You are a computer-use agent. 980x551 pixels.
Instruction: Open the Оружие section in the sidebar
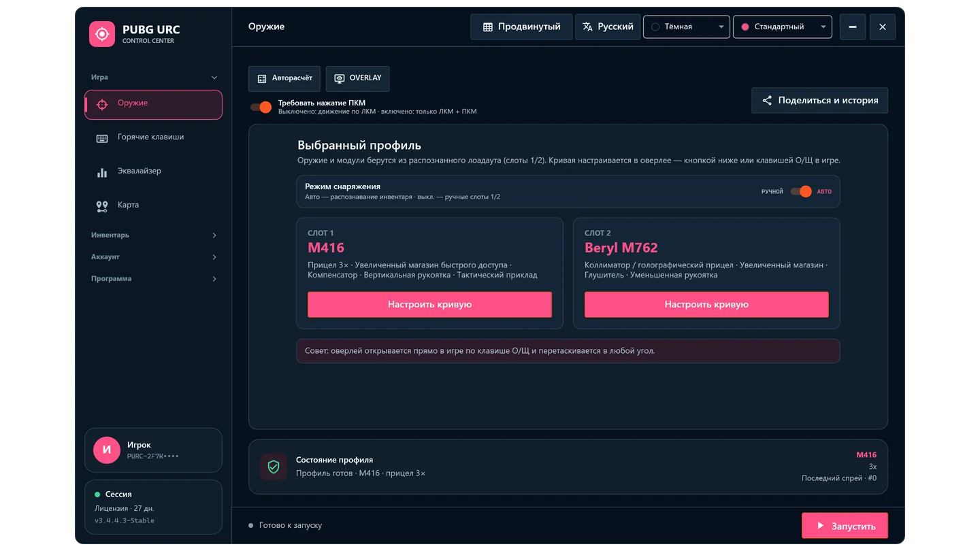pos(153,105)
